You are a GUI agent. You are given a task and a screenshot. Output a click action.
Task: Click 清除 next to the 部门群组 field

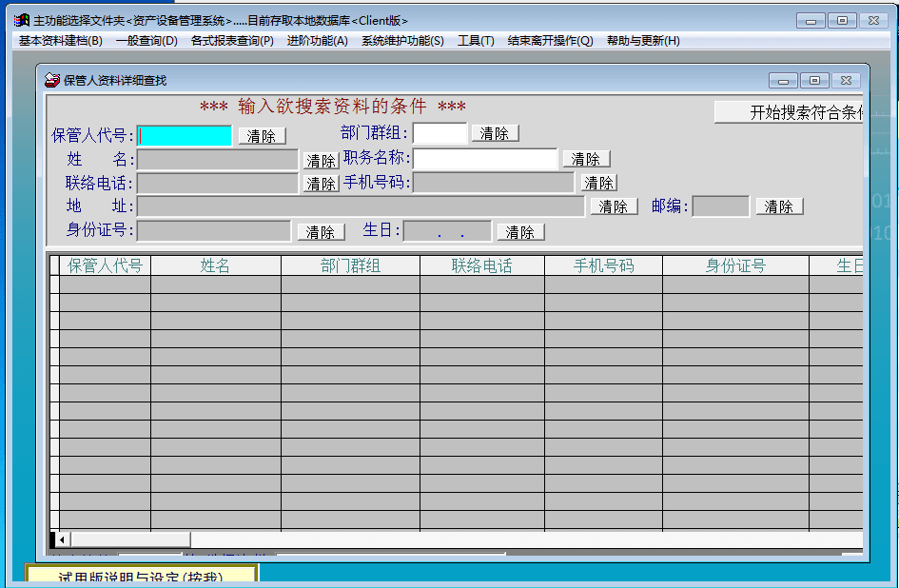[495, 133]
